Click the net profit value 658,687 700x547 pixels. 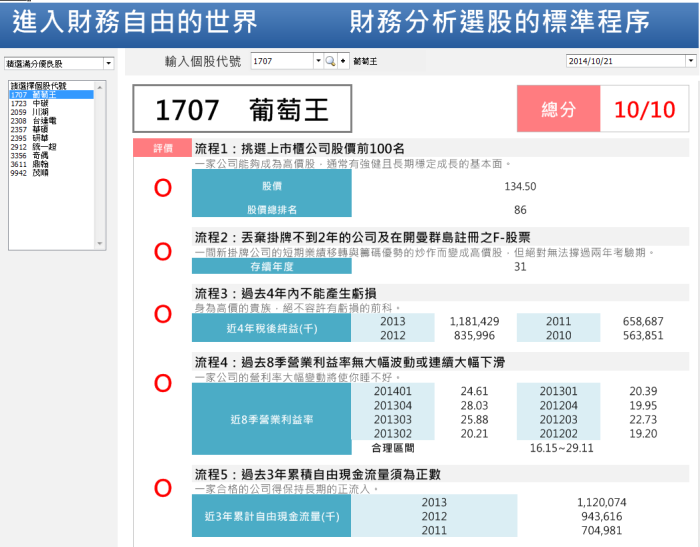point(643,322)
